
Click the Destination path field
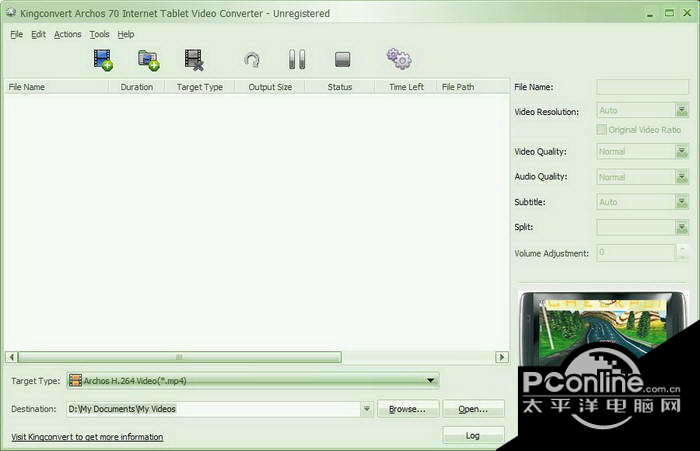click(x=213, y=409)
